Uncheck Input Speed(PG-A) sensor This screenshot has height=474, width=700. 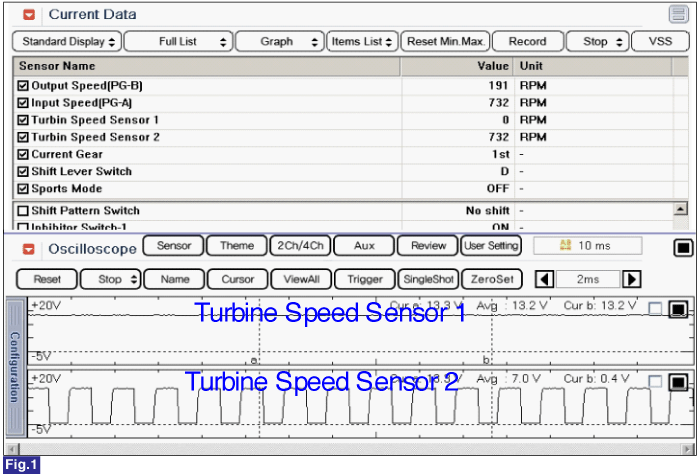pos(23,103)
